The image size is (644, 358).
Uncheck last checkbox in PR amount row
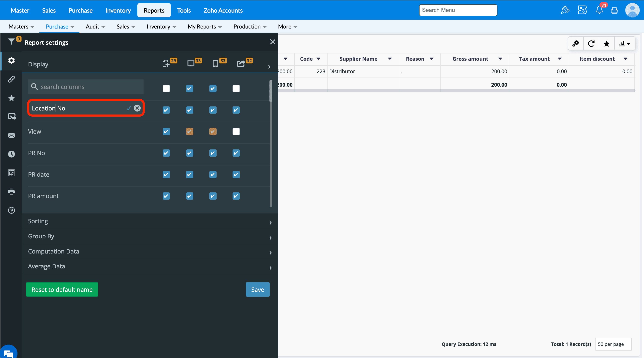pos(236,196)
